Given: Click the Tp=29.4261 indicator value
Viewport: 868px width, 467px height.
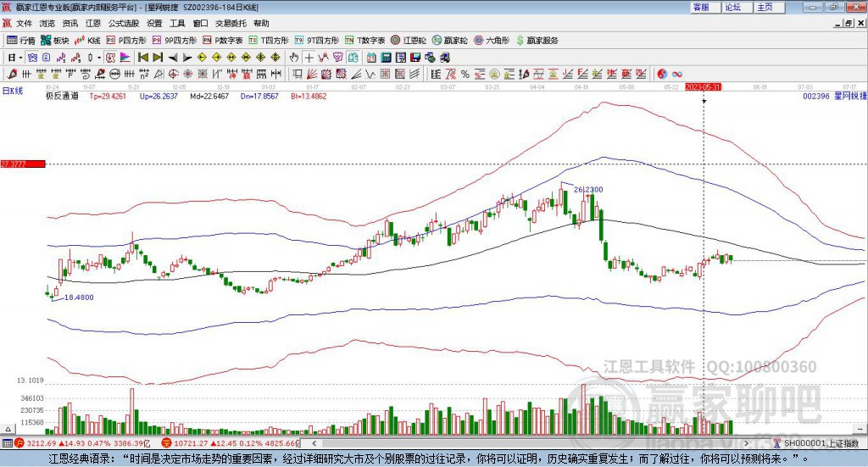Looking at the screenshot, I should point(108,96).
